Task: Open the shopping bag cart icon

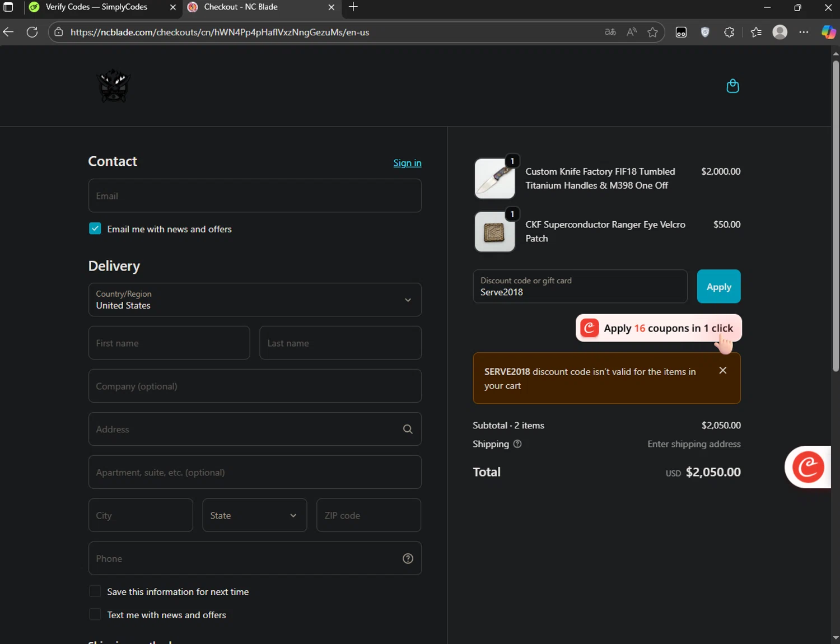Action: (x=732, y=86)
